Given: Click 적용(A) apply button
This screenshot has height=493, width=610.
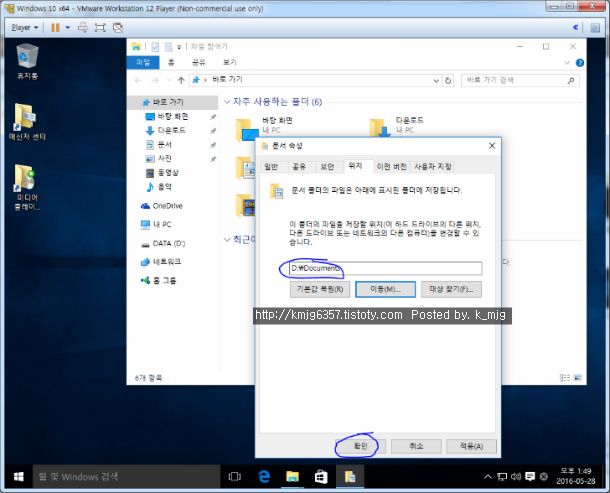Looking at the screenshot, I should click(x=472, y=446).
